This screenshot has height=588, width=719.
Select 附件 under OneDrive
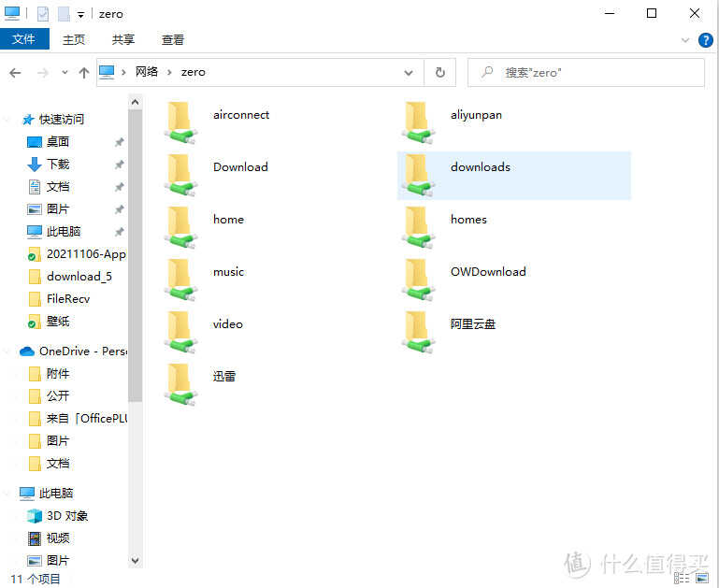coord(58,374)
